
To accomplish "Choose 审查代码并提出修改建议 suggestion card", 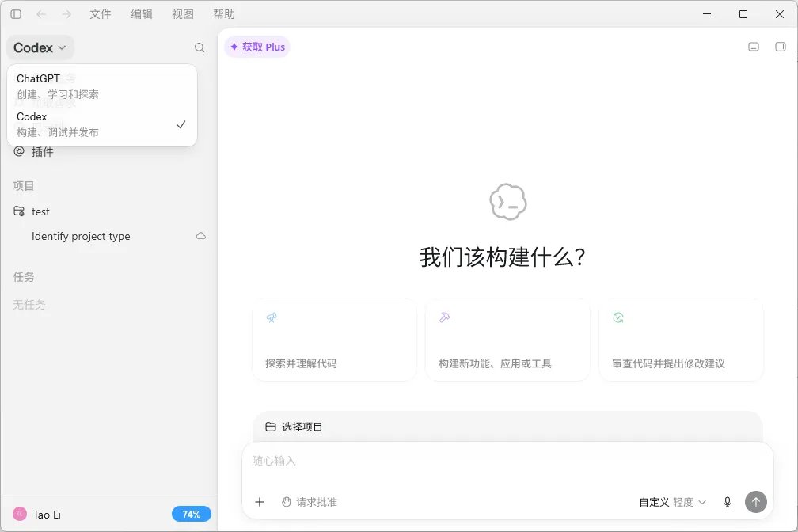I will (x=681, y=340).
